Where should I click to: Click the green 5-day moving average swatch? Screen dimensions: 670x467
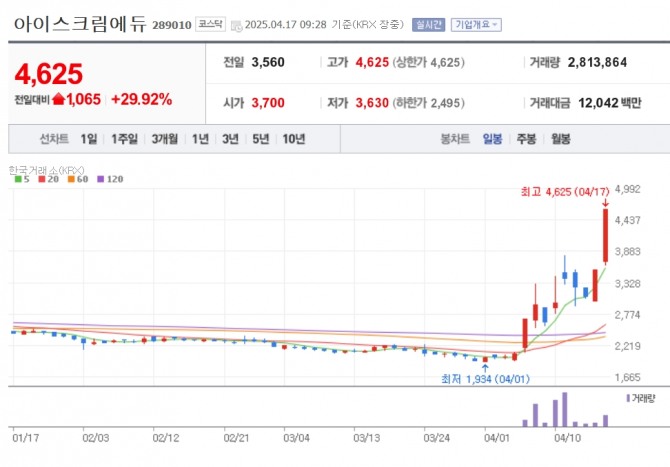point(18,179)
